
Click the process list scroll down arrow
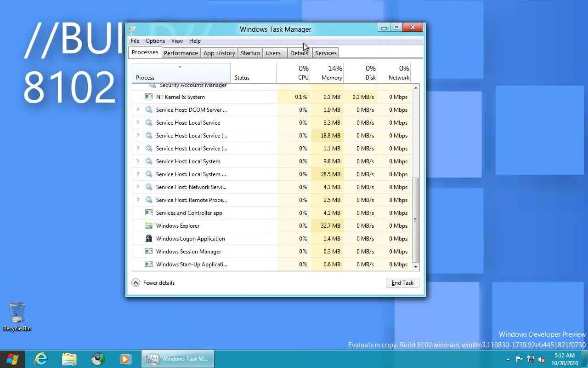click(x=416, y=267)
